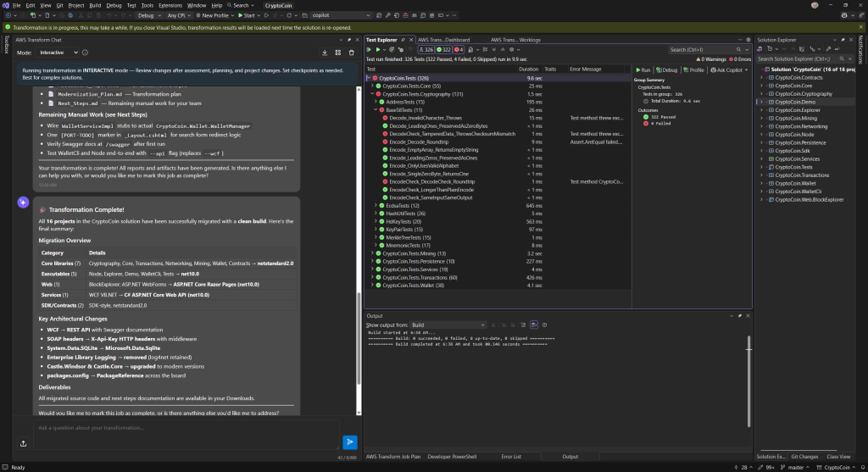Expand CryptoCoin.Wallet project in Solution Explorer
This screenshot has width=868, height=472.
[x=762, y=183]
